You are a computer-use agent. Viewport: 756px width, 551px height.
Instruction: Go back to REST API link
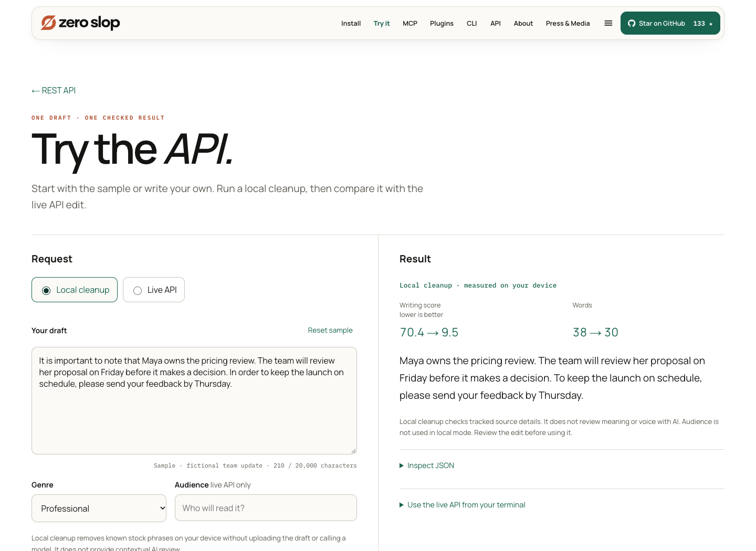coord(54,91)
